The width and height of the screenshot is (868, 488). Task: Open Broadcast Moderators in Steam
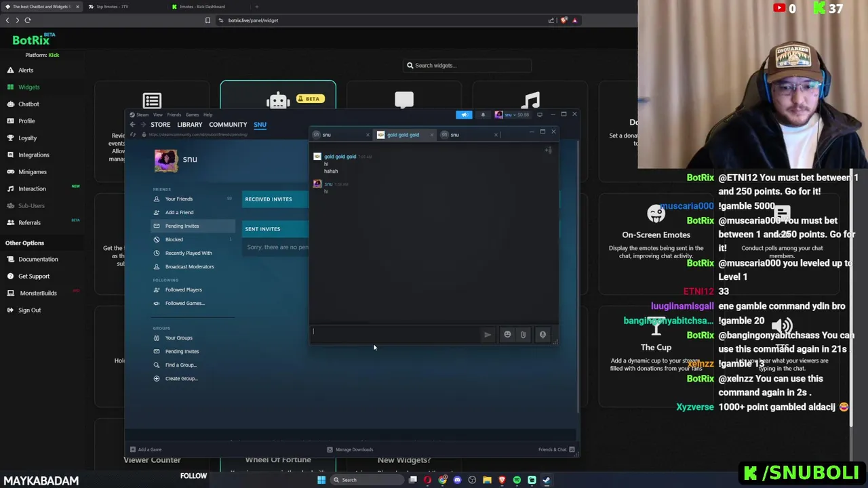[189, 266]
